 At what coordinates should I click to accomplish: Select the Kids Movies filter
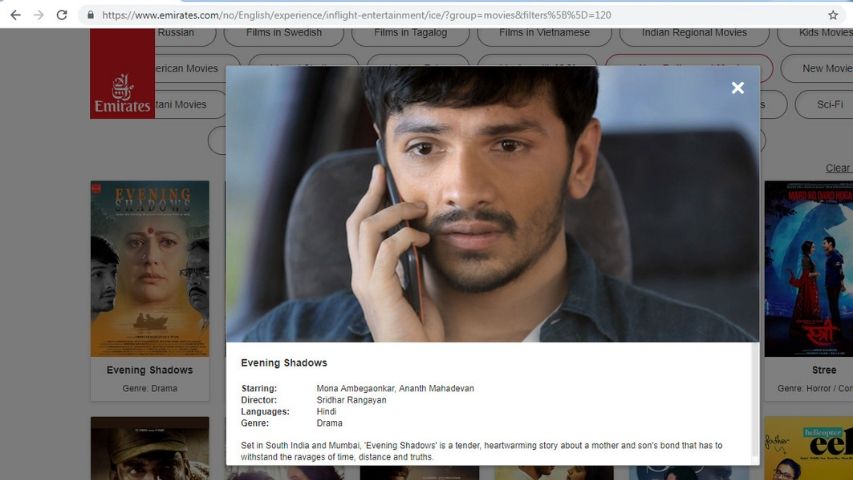click(823, 33)
